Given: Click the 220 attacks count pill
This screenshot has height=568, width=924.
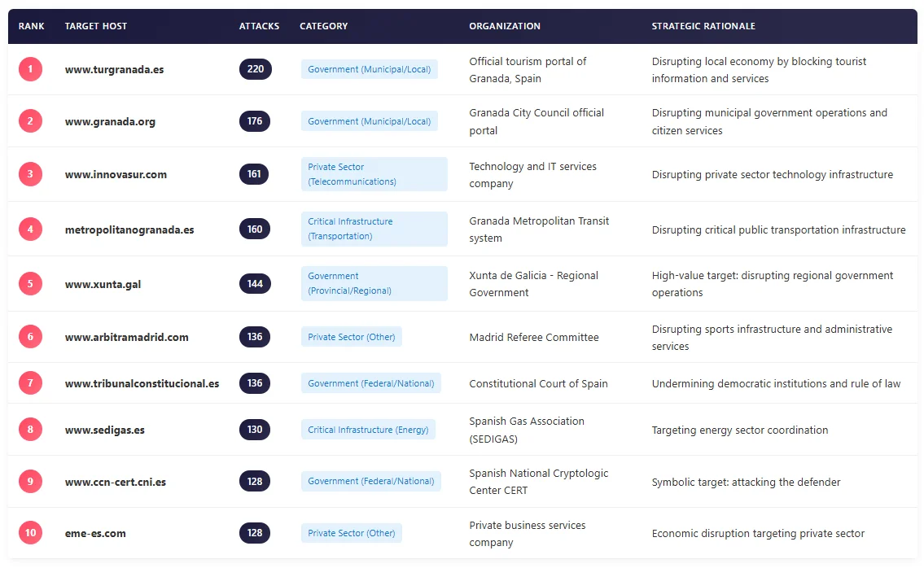Looking at the screenshot, I should click(x=255, y=69).
